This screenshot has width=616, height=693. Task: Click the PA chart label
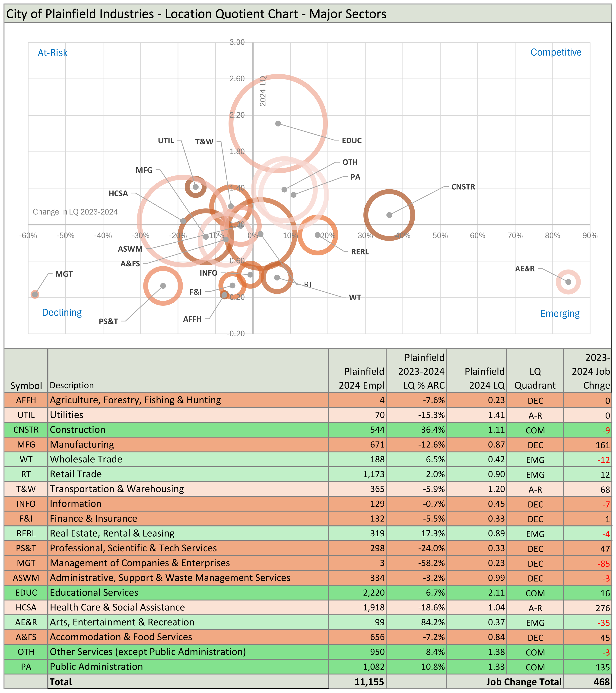355,177
